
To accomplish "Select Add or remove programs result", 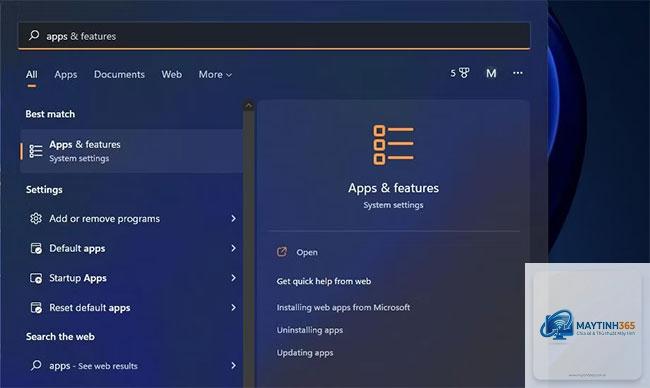I will click(x=131, y=218).
